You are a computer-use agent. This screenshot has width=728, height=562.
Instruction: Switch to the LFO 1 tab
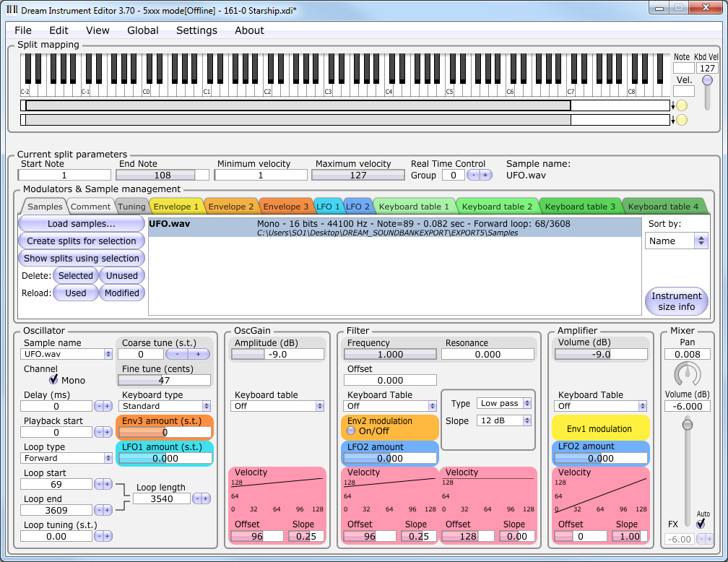pos(328,207)
